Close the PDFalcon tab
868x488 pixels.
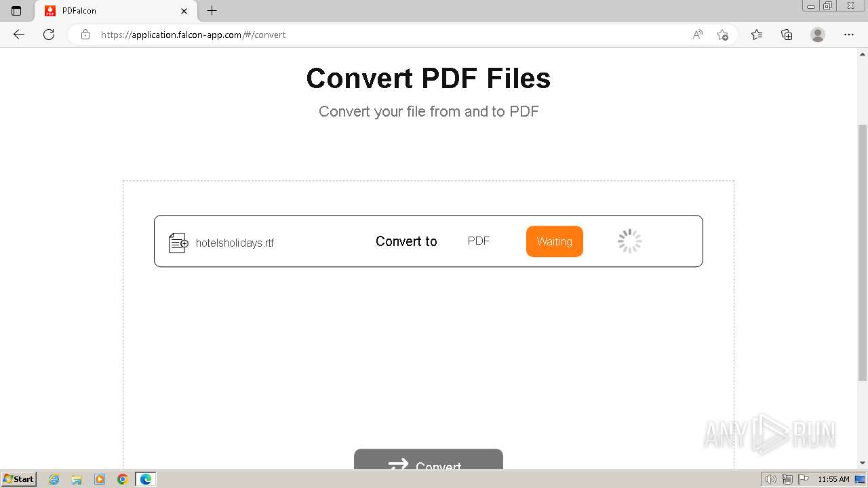coord(184,11)
